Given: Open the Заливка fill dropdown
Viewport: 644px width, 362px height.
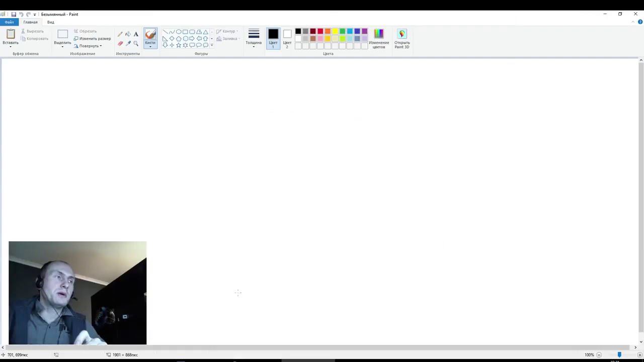Looking at the screenshot, I should 228,39.
